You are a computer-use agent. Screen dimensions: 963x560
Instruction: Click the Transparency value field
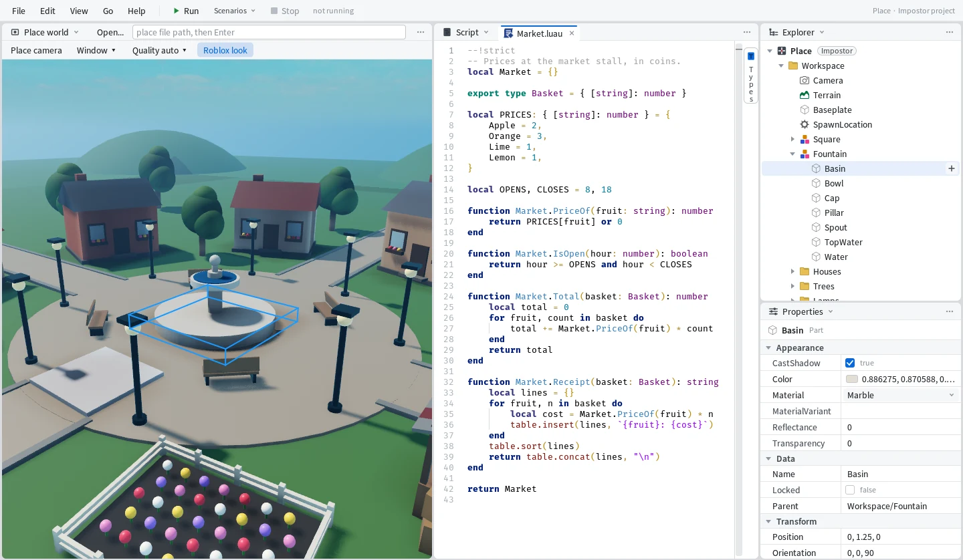point(901,443)
